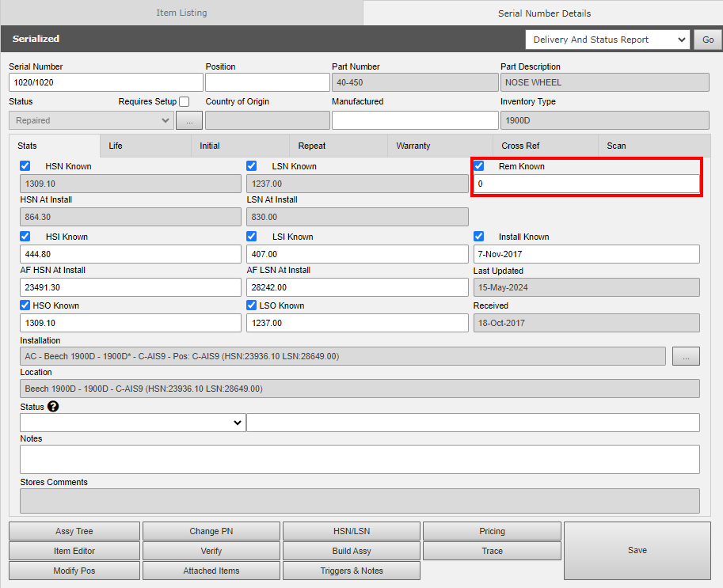The image size is (723, 588).
Task: Select the Cross Ref tab
Action: [520, 146]
